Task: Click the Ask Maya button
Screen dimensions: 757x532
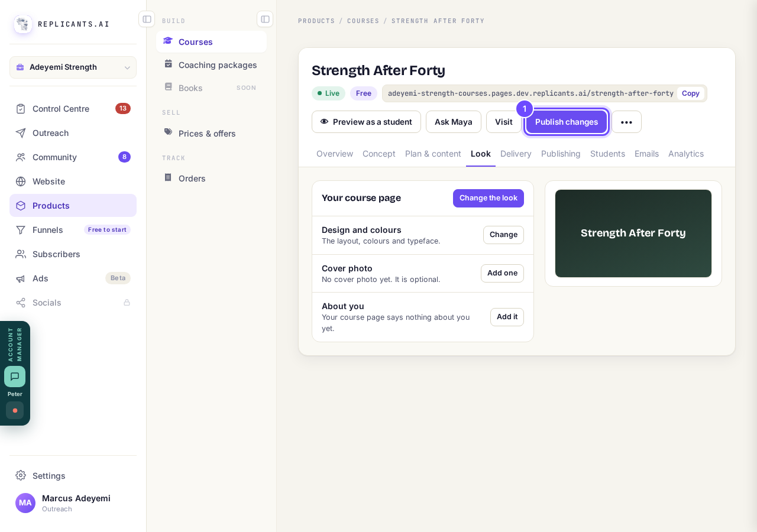Action: tap(454, 122)
